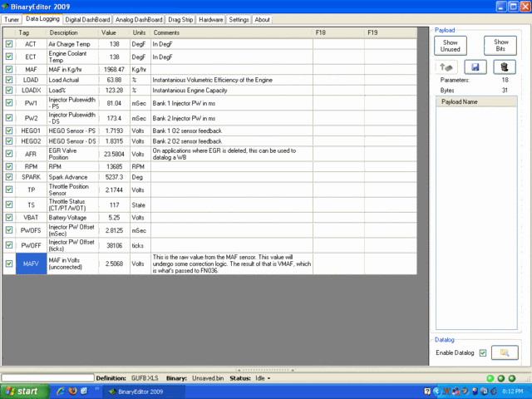Click the F19 column header
Image resolution: width=532 pixels, height=399 pixels.
[391, 32]
